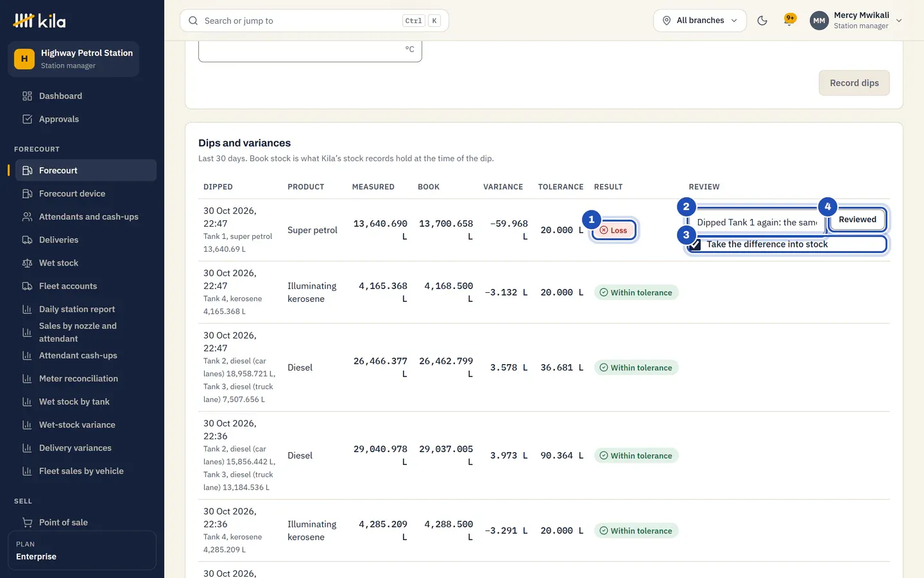The width and height of the screenshot is (924, 578).
Task: Click the Highway Petrol Station H badge
Action: click(x=24, y=59)
